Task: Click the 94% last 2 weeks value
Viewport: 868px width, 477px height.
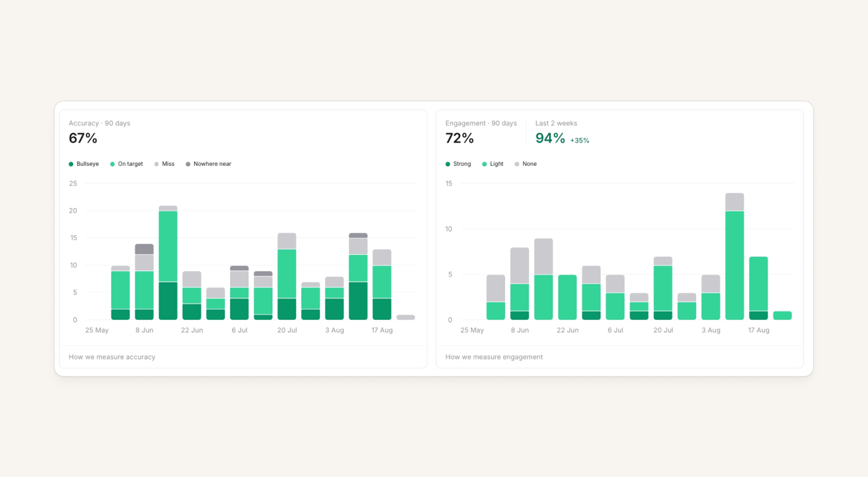Action: pos(550,138)
